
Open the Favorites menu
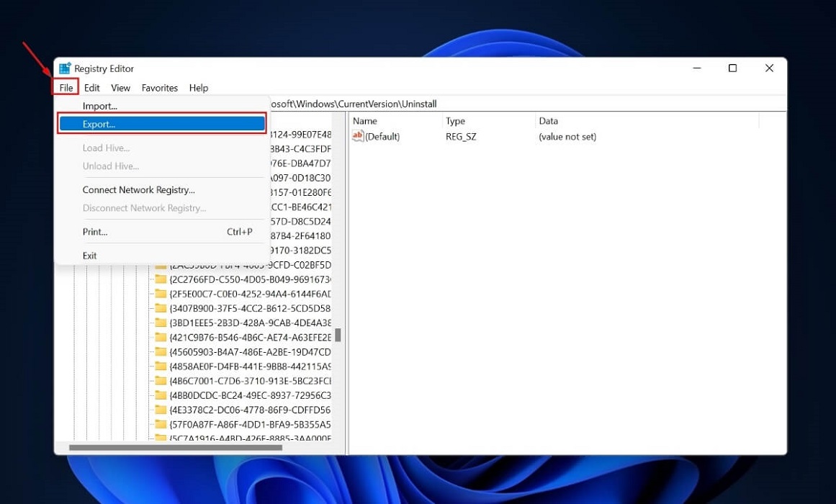159,87
